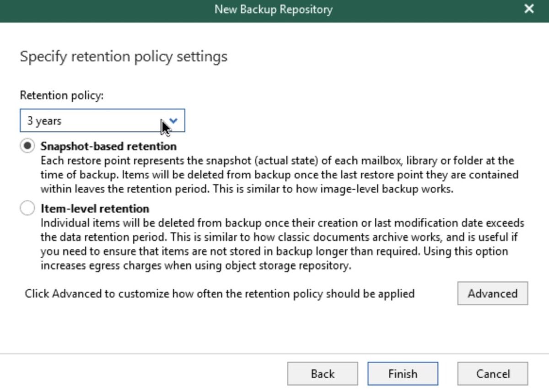Open the Advanced retention settings
The height and width of the screenshot is (392, 549).
click(493, 293)
